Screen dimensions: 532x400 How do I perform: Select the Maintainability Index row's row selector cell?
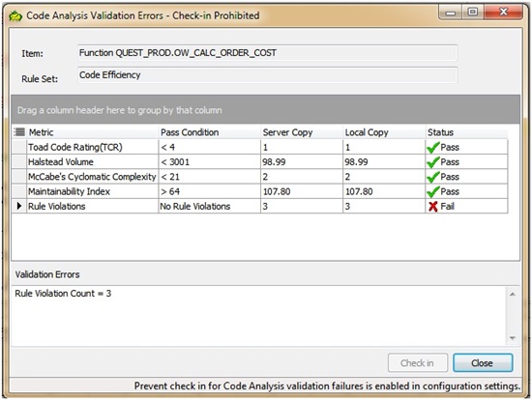tap(19, 191)
